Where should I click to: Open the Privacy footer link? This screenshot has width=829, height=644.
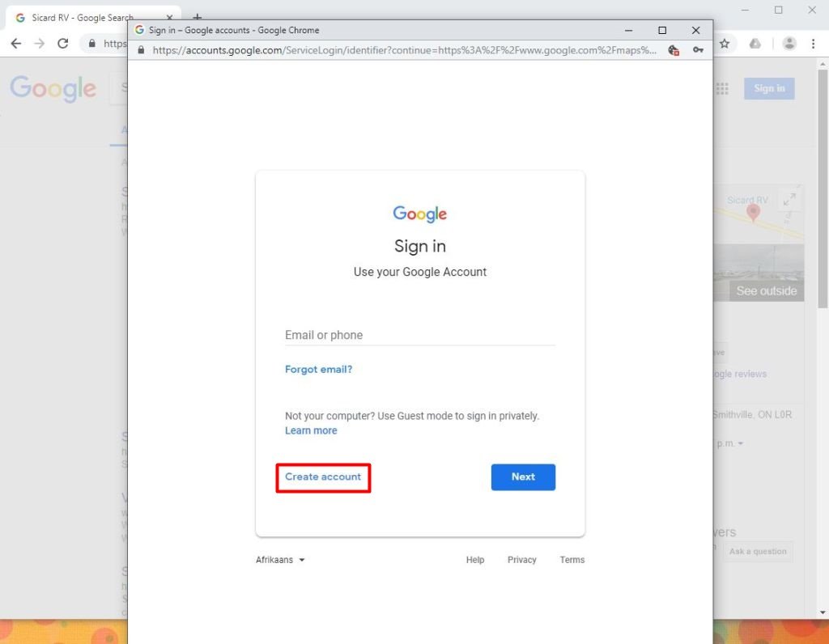click(x=521, y=560)
